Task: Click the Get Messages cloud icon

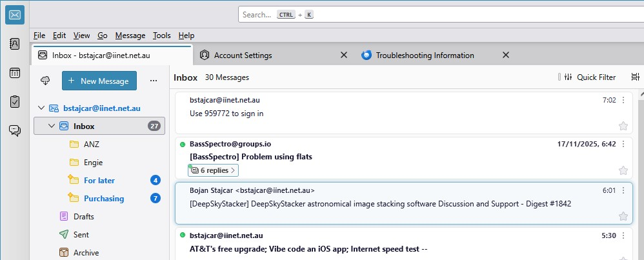Action: tap(45, 81)
